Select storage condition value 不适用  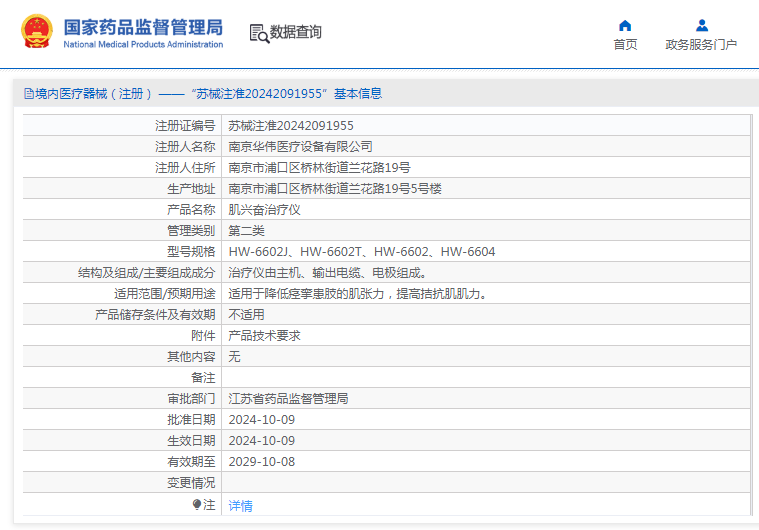click(246, 315)
